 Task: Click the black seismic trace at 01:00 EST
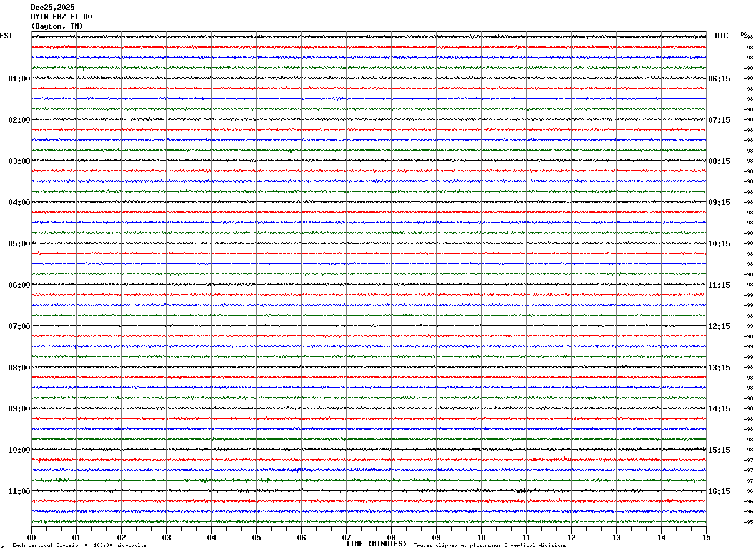click(x=369, y=78)
